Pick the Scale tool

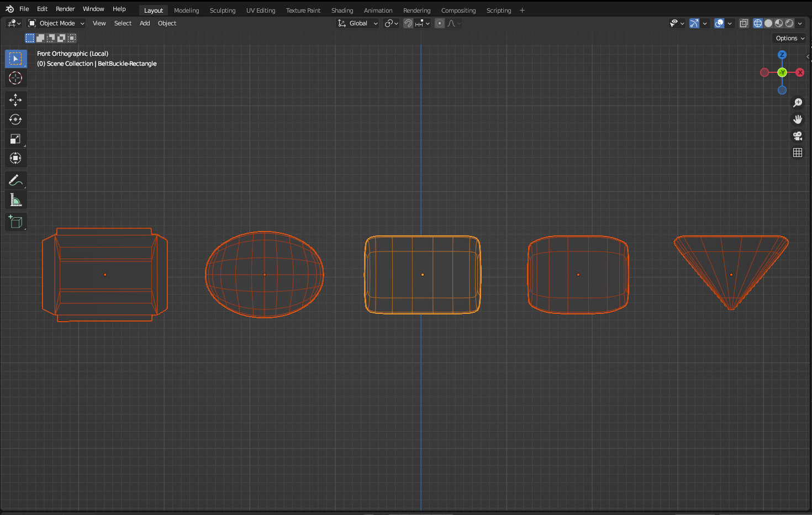(x=15, y=139)
